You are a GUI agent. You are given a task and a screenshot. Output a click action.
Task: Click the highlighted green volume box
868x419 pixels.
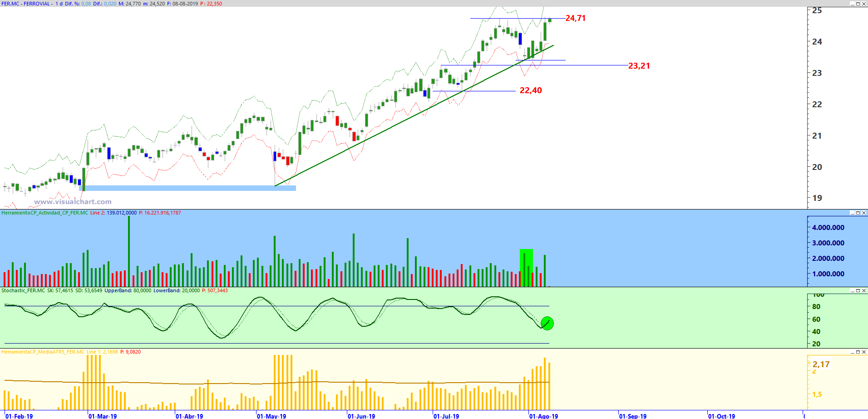[x=526, y=268]
